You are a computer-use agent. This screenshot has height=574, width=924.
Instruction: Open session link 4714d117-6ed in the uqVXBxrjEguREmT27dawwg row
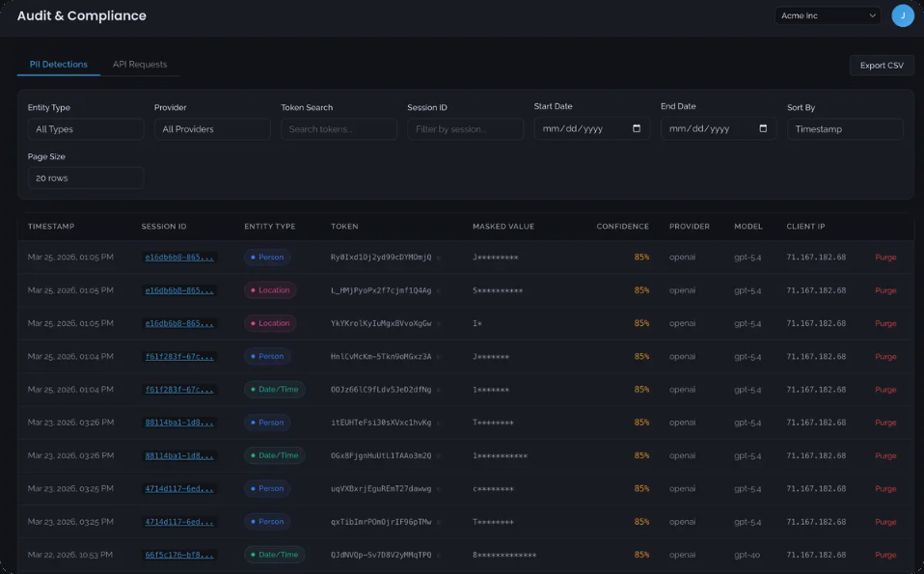(x=179, y=488)
